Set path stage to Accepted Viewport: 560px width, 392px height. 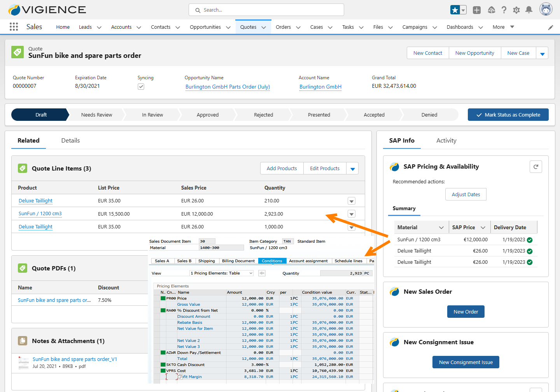374,115
